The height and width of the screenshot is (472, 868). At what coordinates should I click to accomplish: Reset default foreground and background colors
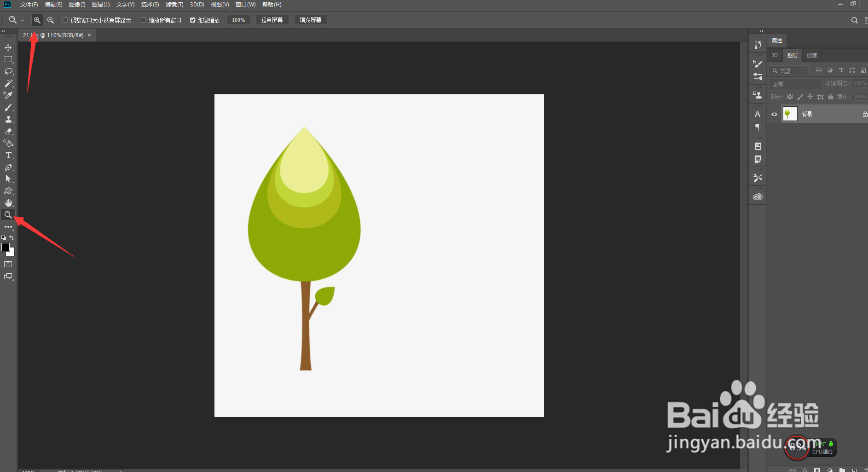click(x=4, y=238)
